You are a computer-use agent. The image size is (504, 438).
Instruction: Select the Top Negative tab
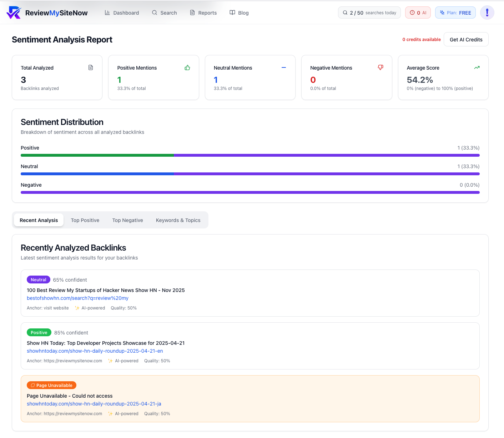(127, 220)
